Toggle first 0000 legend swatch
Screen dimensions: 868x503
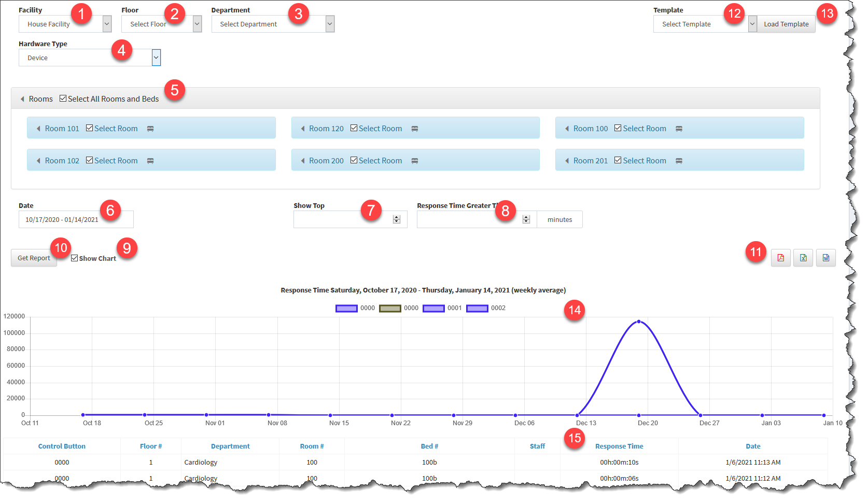346,308
